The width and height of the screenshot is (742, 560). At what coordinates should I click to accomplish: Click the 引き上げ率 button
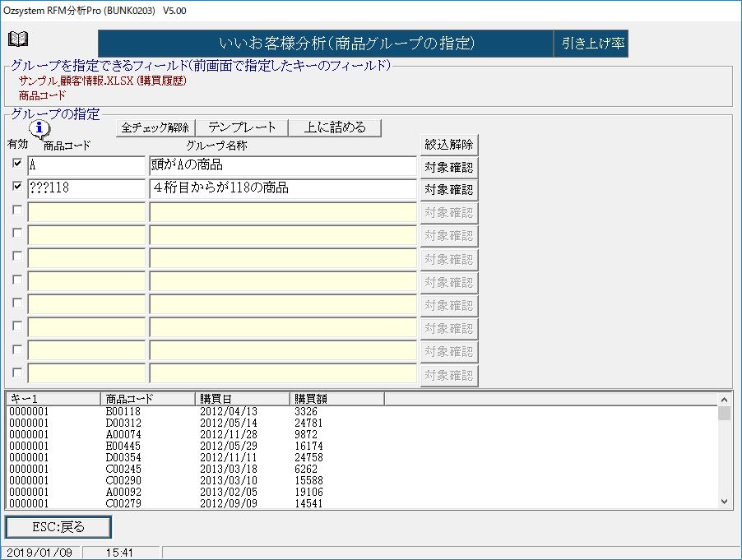point(591,44)
